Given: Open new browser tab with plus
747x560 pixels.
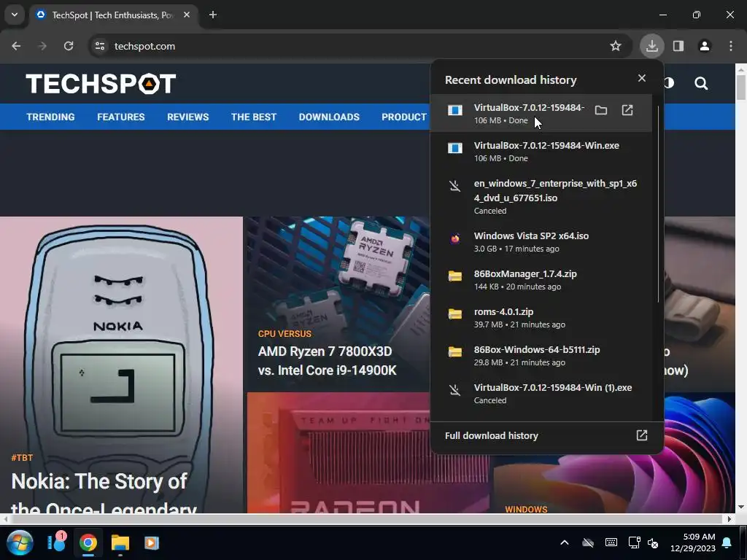Looking at the screenshot, I should point(213,15).
